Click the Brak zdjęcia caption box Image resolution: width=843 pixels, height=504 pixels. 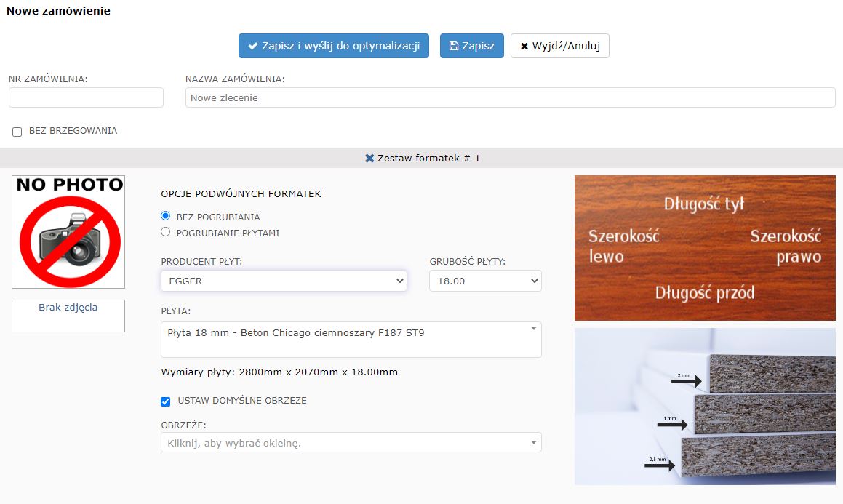[68, 316]
